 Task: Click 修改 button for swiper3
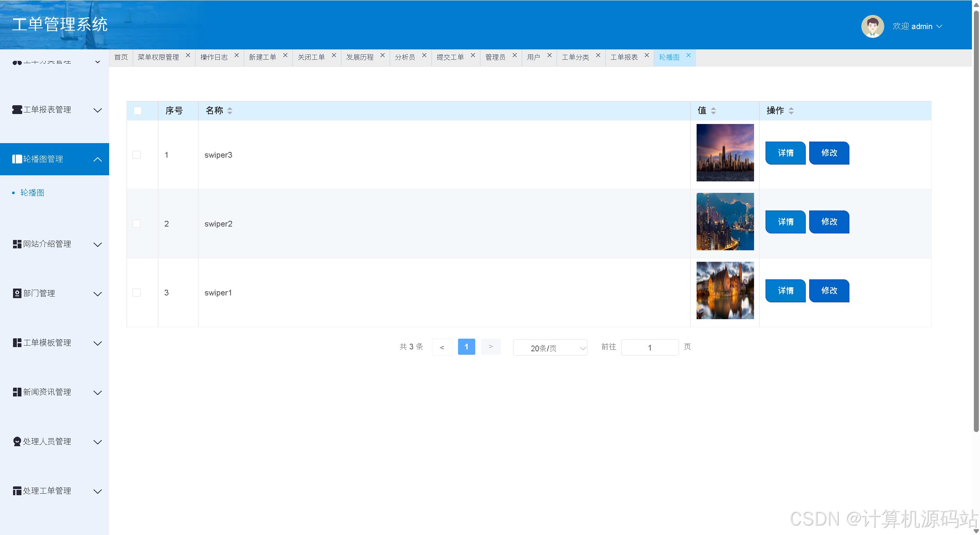829,153
